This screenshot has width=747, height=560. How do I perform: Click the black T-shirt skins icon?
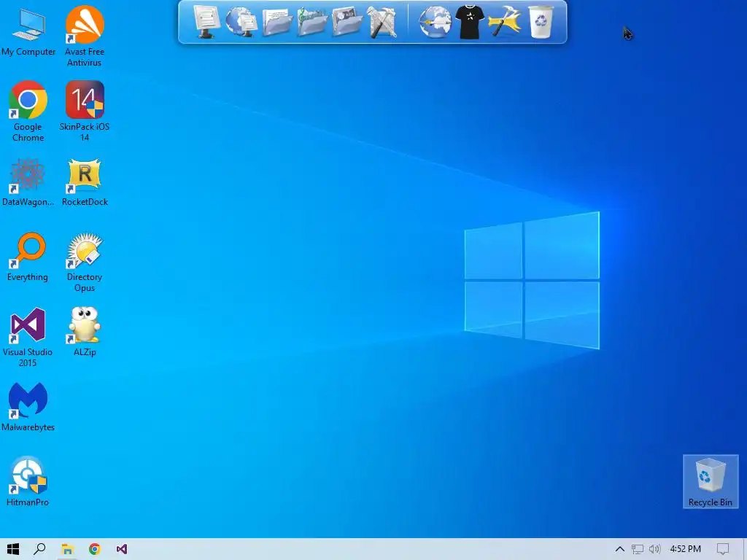470,21
